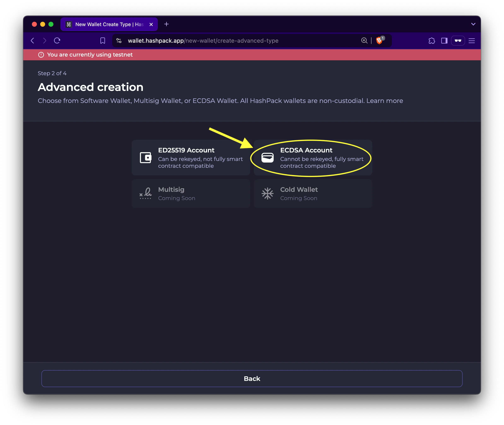Image resolution: width=504 pixels, height=425 pixels.
Task: Click the ED25519 Account wallet icon
Action: pos(146,158)
